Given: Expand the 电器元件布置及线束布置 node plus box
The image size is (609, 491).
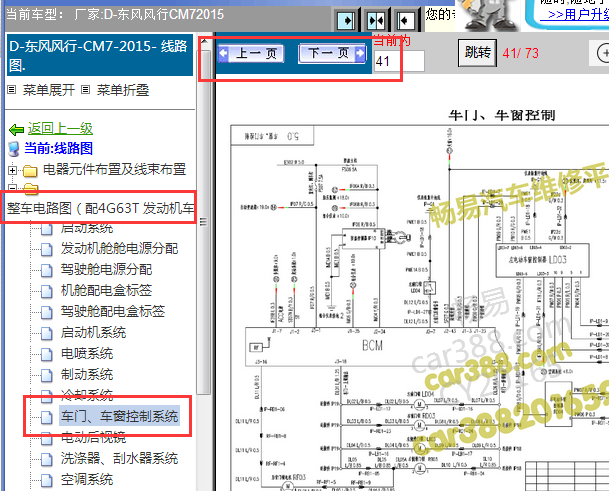Looking at the screenshot, I should 12,170.
